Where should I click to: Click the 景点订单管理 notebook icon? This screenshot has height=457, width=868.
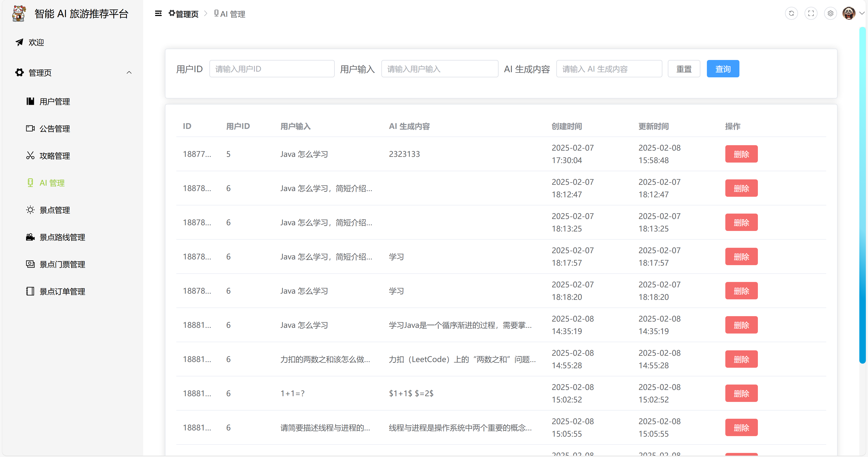tap(30, 291)
